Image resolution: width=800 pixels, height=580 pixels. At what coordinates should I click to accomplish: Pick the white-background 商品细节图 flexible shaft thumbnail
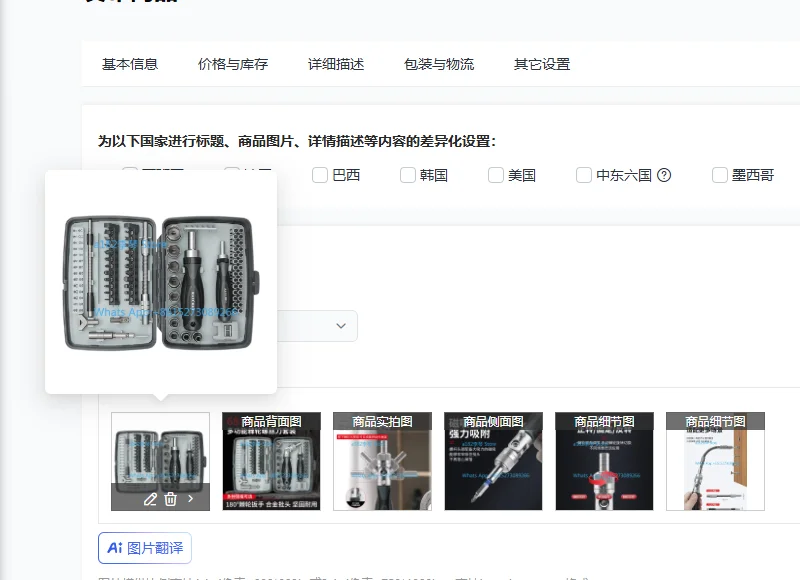coord(715,461)
